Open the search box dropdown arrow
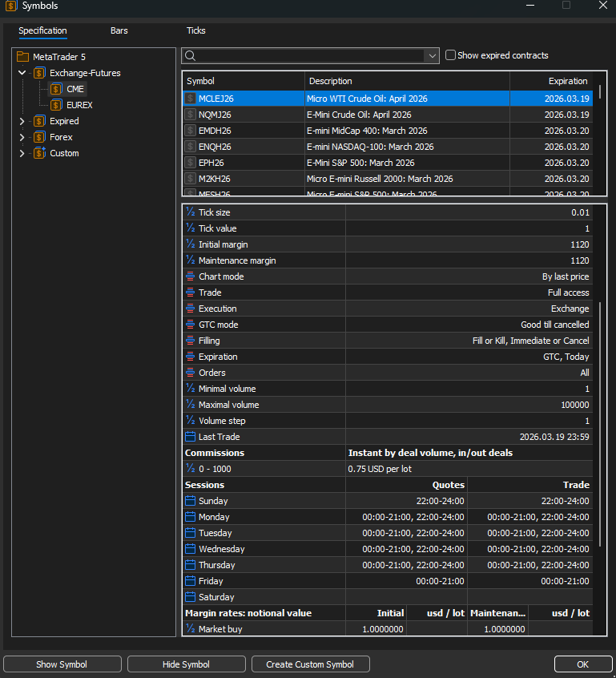This screenshot has height=678, width=616. pyautogui.click(x=433, y=55)
